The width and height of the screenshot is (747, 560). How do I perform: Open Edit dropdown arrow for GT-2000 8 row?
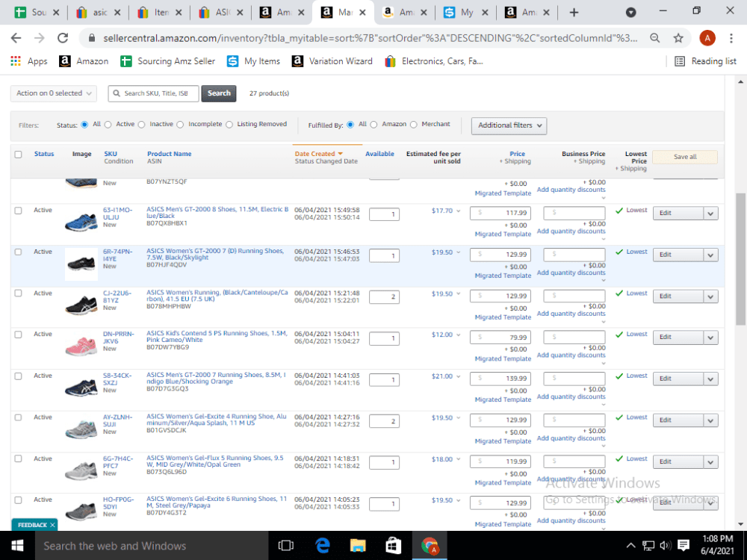click(x=710, y=214)
